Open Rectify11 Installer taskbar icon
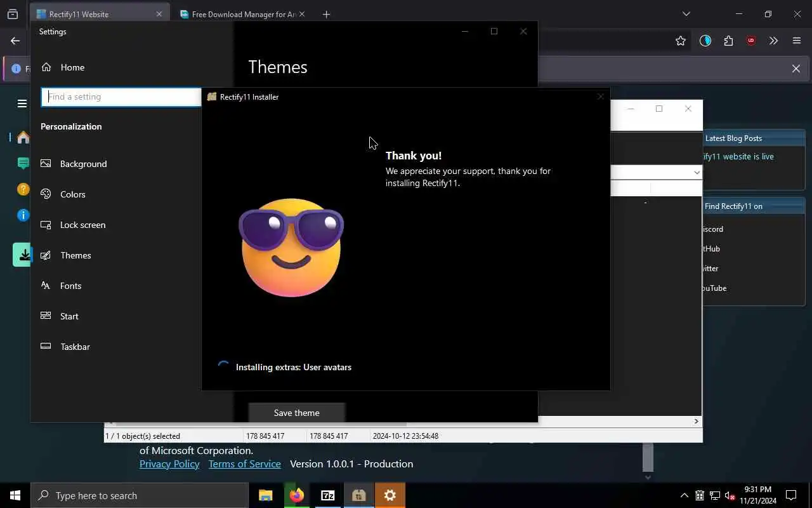The height and width of the screenshot is (508, 812). coord(358,495)
